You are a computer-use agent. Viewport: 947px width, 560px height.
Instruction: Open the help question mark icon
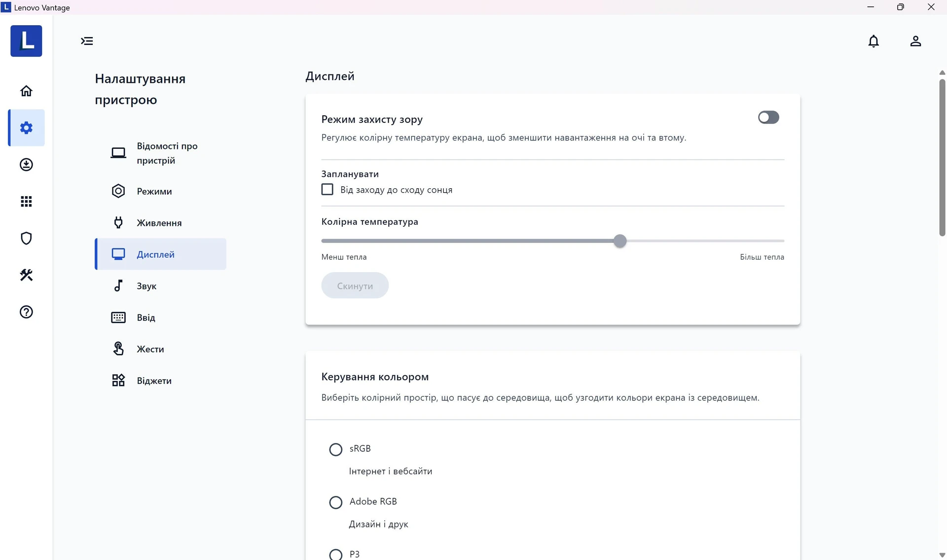tap(26, 312)
